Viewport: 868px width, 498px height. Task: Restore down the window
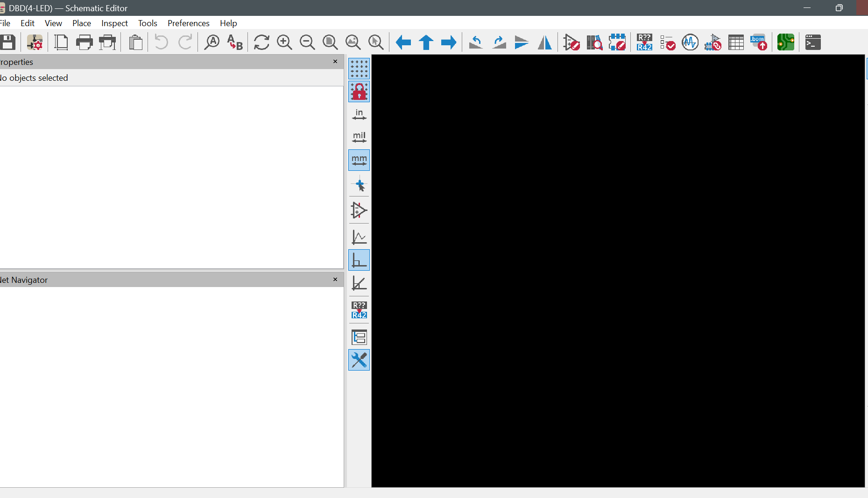[x=839, y=8]
